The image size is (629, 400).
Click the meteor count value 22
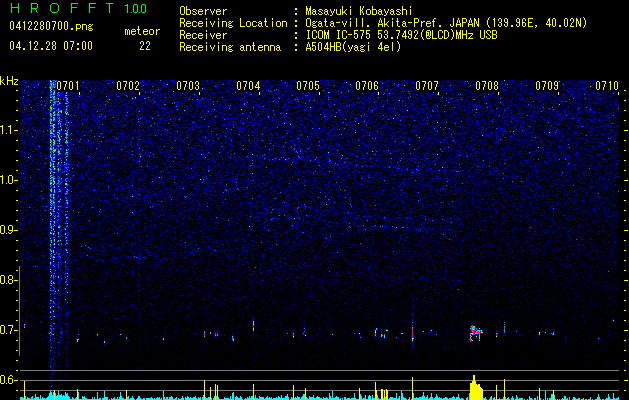click(145, 46)
